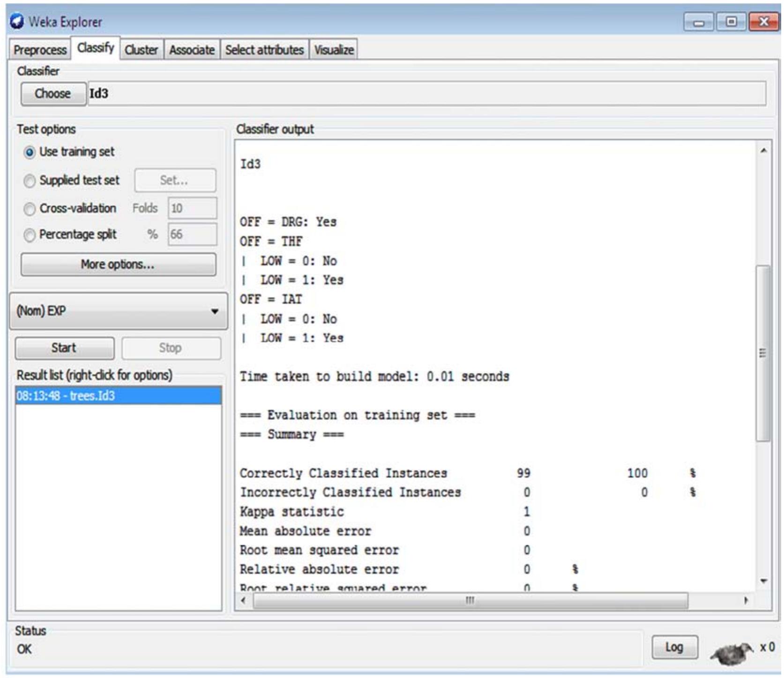The height and width of the screenshot is (678, 784).
Task: Select Percentage split radio button
Action: [29, 235]
